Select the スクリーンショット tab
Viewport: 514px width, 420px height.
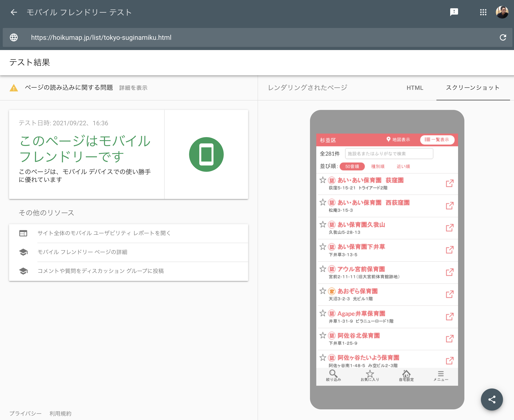pyautogui.click(x=473, y=88)
